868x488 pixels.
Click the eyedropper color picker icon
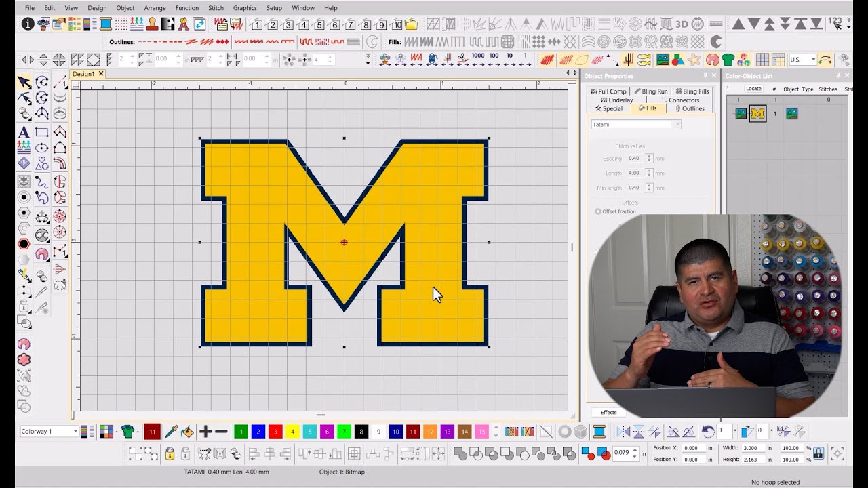tap(172, 432)
